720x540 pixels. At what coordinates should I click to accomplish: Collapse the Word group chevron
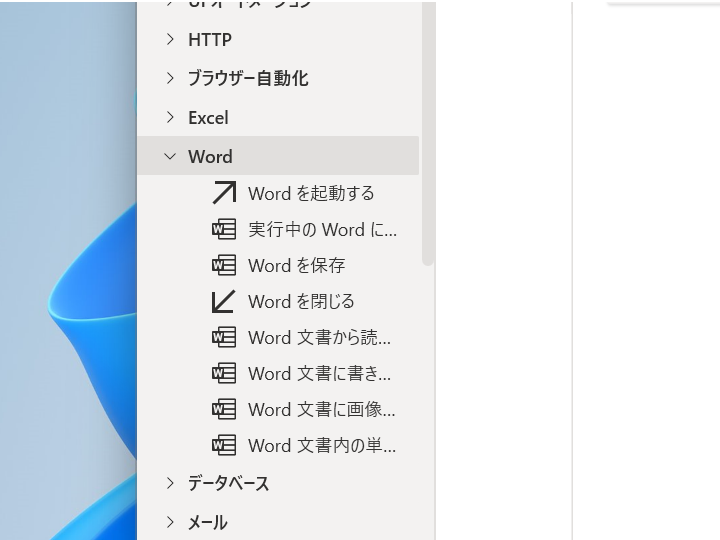pos(170,157)
